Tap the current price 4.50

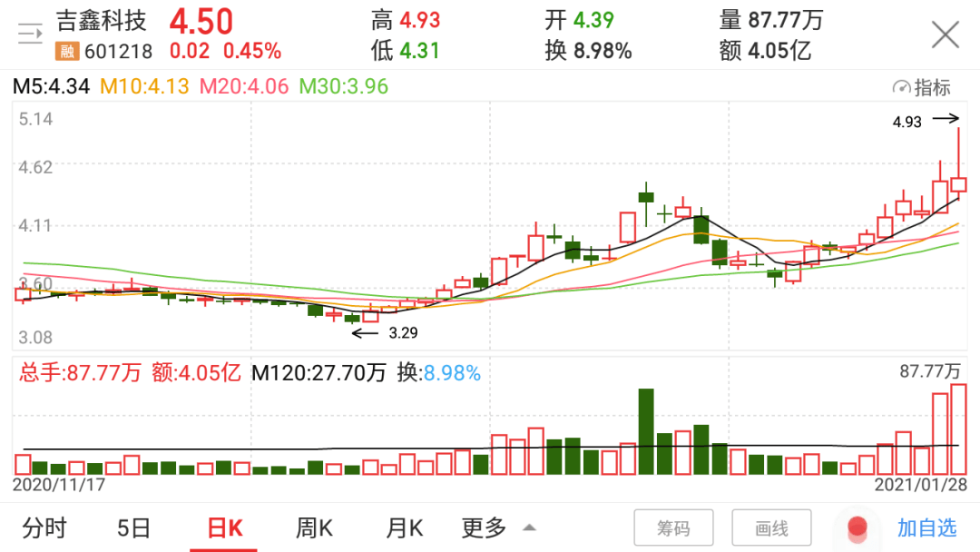point(201,22)
